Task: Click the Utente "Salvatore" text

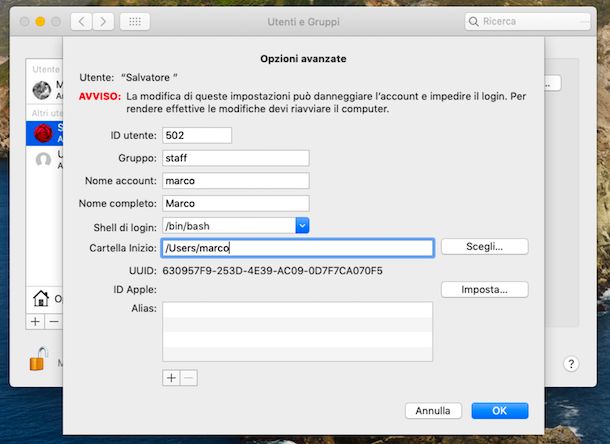Action: point(128,77)
